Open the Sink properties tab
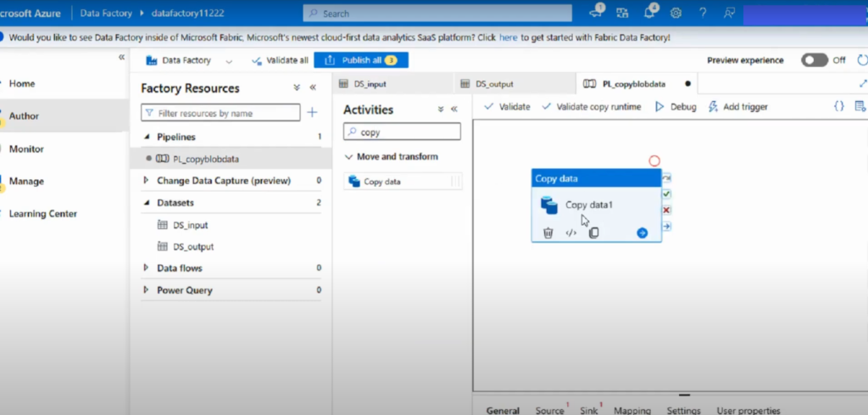This screenshot has height=415, width=868. 589,411
